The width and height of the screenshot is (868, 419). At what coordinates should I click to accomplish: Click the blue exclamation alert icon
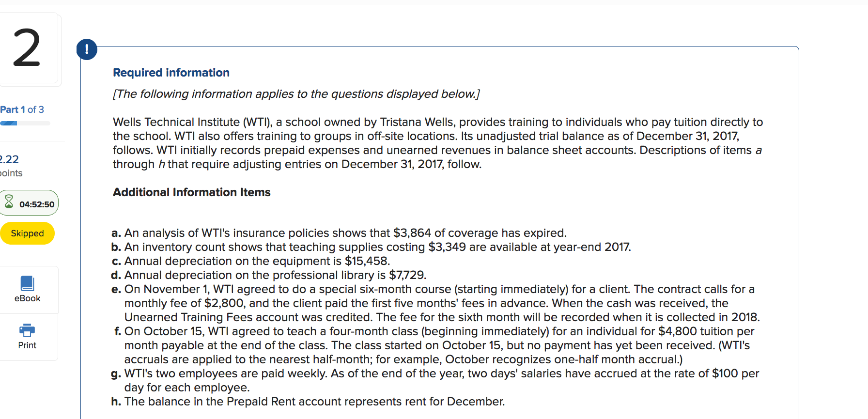tap(87, 49)
